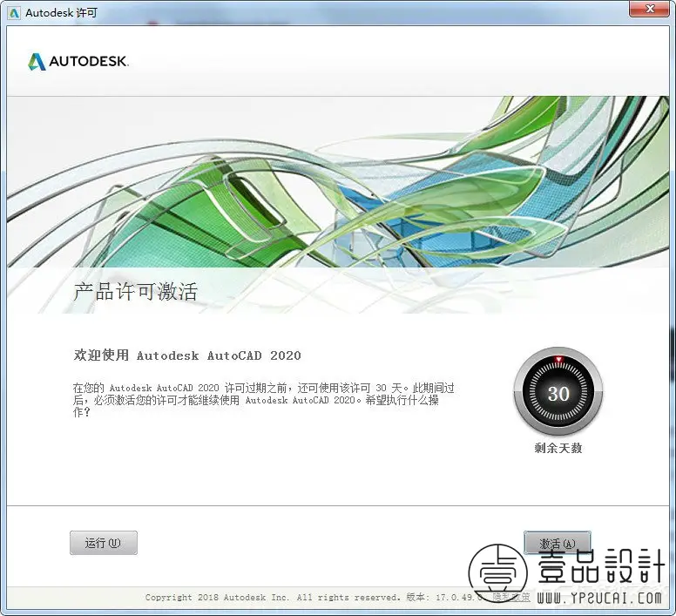The width and height of the screenshot is (676, 616).
Task: Click the 欢迎使用 Autodesk AutoCAD 2020 text
Action: [x=187, y=355]
